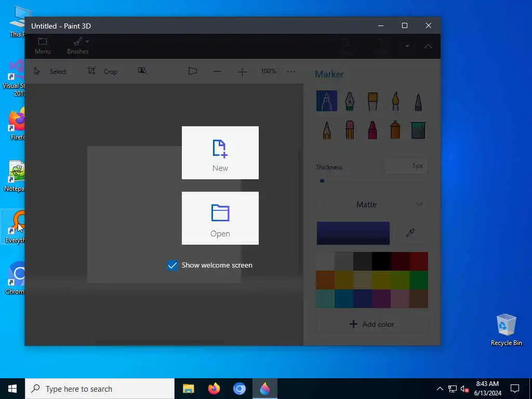Select the Spray can brush

[x=395, y=130]
